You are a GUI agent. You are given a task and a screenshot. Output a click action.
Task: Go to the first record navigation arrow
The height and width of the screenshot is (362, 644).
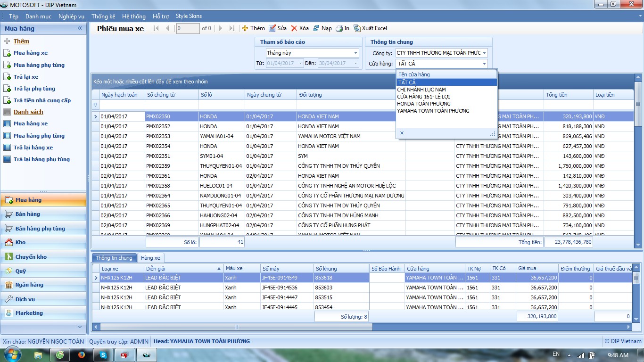pos(157,28)
